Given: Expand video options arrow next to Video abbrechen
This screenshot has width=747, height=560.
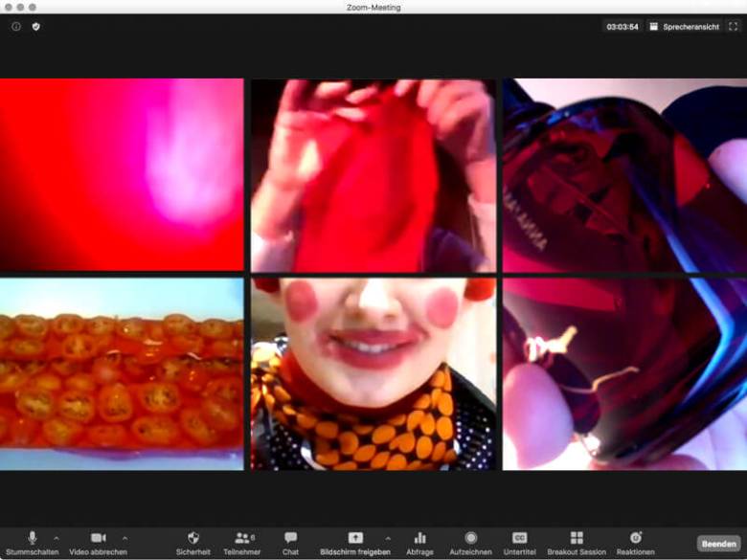Looking at the screenshot, I should coord(125,538).
